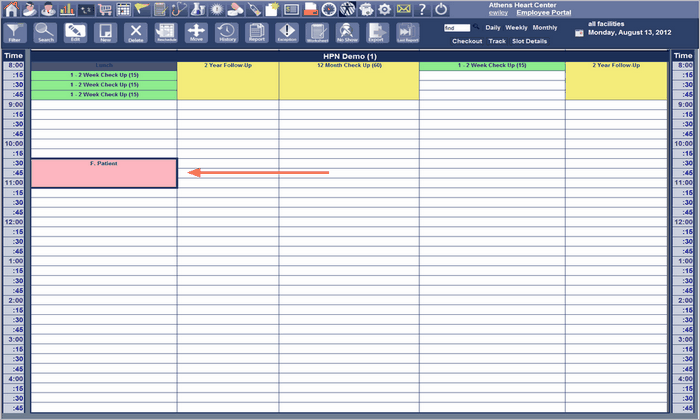Mark appointment as No Show
Image resolution: width=700 pixels, height=420 pixels.
point(347,32)
